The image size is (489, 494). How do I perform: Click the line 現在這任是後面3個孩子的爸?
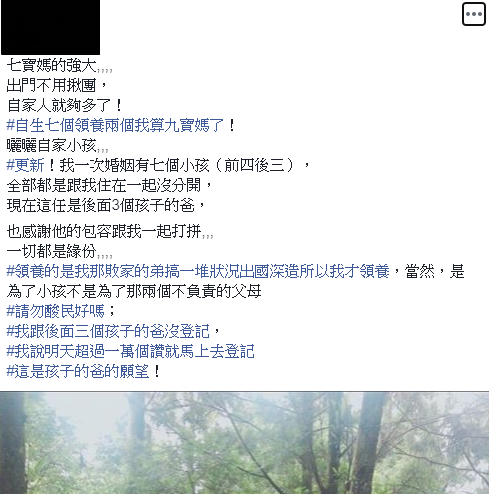[x=106, y=205]
